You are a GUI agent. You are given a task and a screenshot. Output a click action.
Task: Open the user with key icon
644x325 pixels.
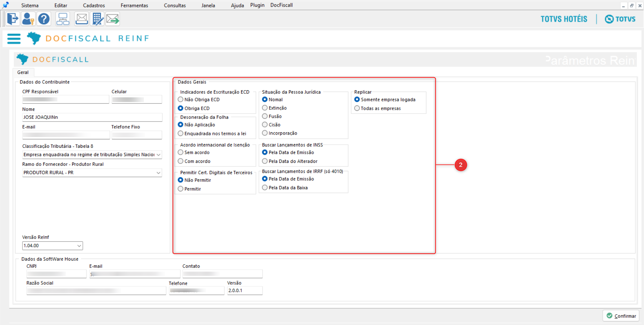click(28, 19)
